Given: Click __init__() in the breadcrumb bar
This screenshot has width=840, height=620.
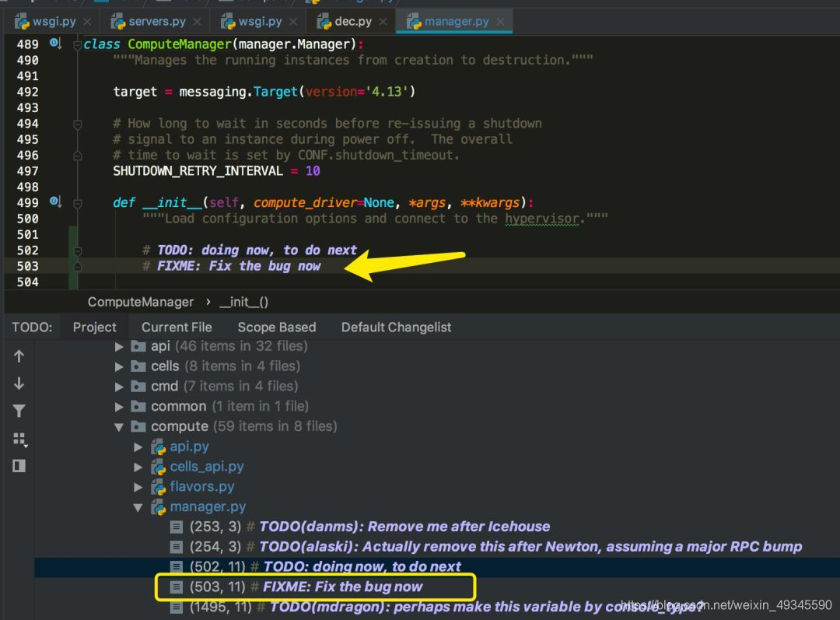Looking at the screenshot, I should pos(243,303).
